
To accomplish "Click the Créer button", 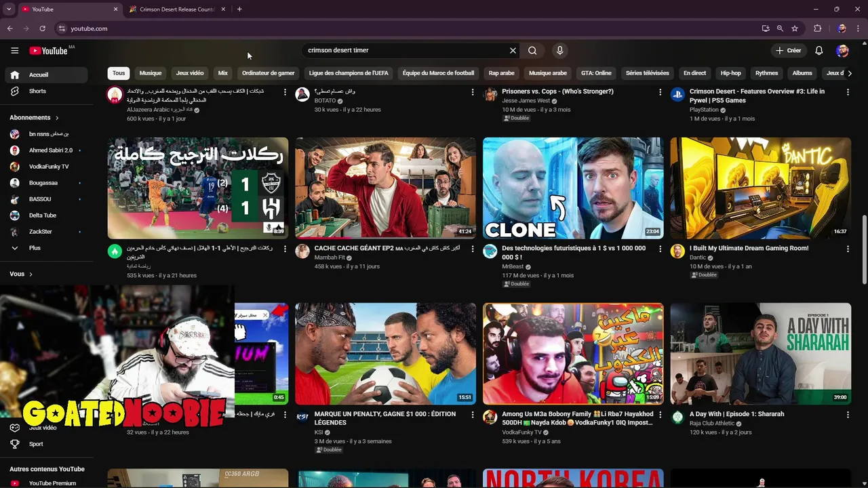I will 789,51.
